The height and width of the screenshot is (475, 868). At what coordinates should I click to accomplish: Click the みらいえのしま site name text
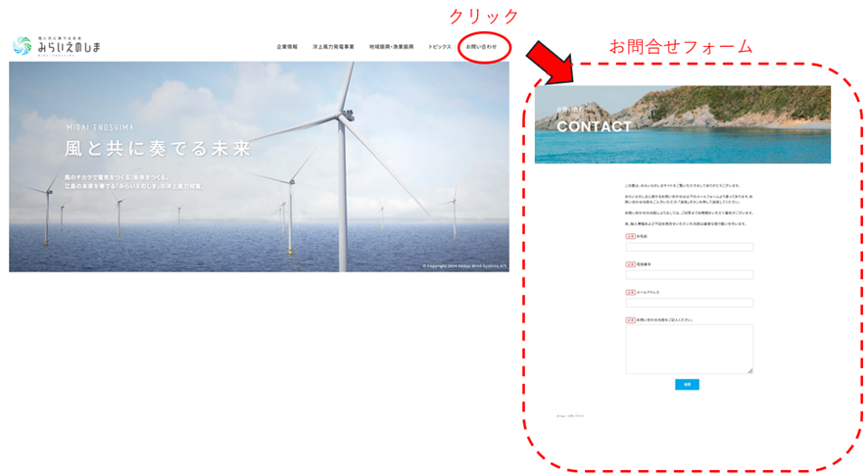pos(69,48)
